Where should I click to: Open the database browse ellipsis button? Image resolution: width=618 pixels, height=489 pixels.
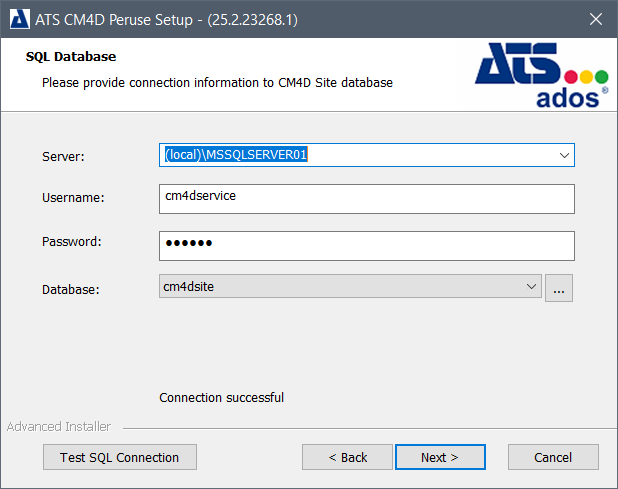pyautogui.click(x=559, y=288)
